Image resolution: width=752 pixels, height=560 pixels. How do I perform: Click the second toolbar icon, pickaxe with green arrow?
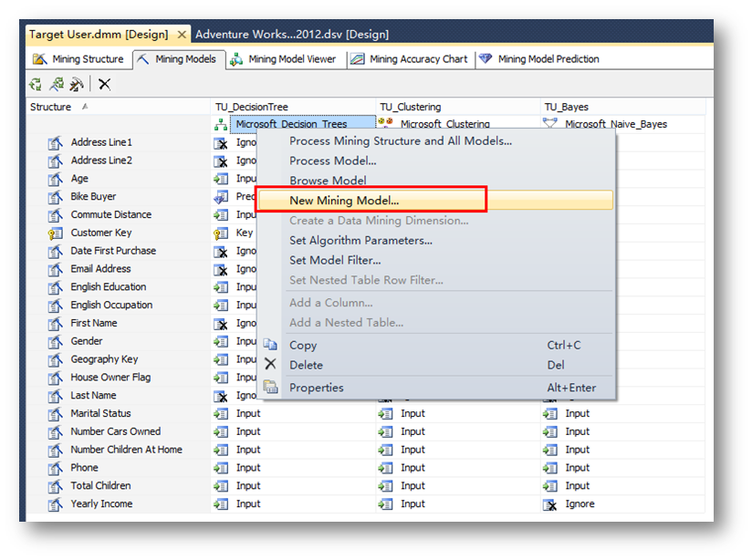coord(56,84)
